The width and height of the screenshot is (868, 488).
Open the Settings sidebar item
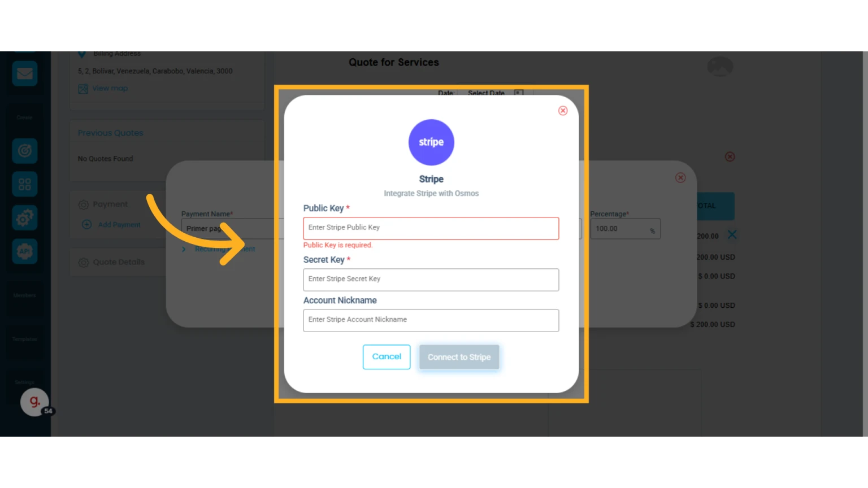click(25, 382)
